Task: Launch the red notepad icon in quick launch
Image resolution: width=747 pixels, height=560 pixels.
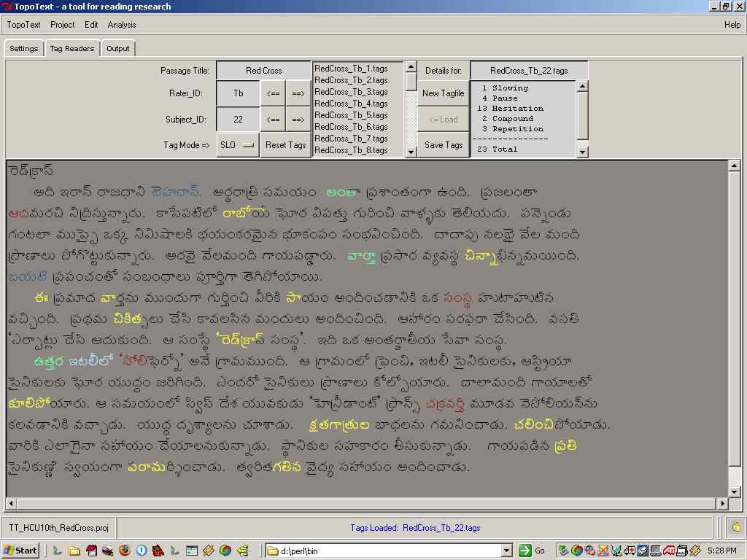Action: pyautogui.click(x=91, y=551)
